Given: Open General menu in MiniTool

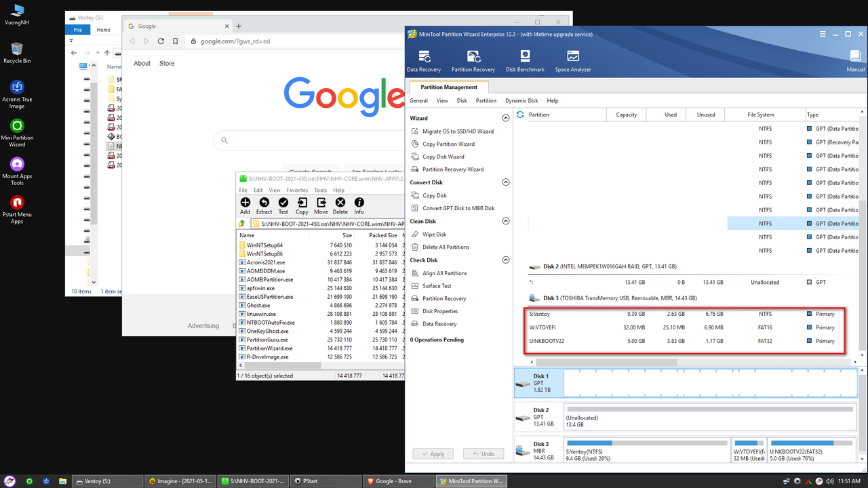Looking at the screenshot, I should tap(418, 100).
